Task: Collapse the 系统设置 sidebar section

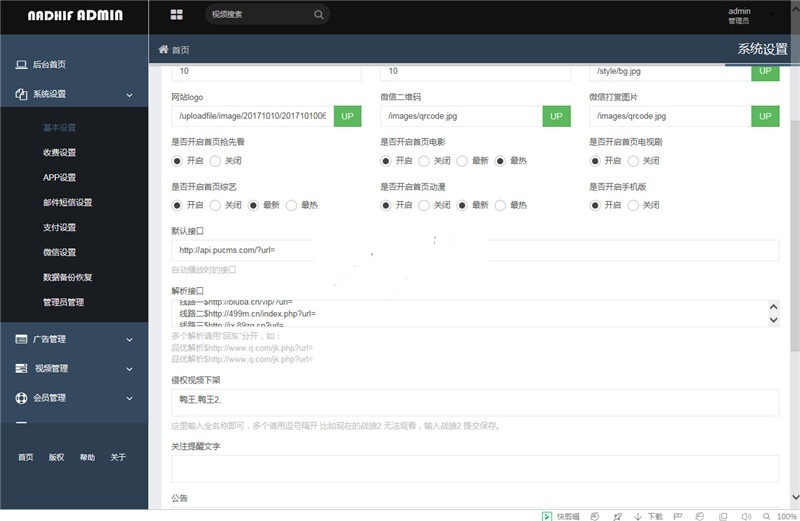Action: (129, 94)
